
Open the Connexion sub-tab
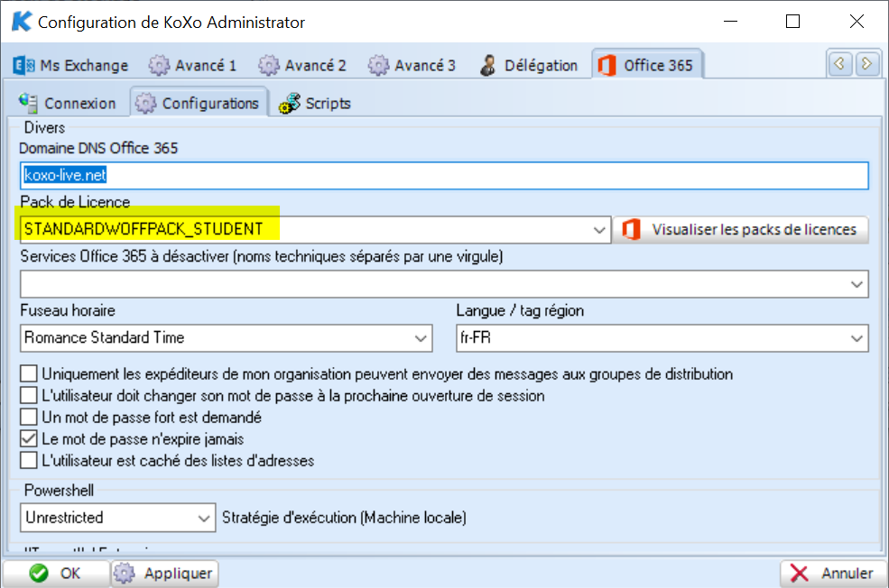tap(68, 104)
